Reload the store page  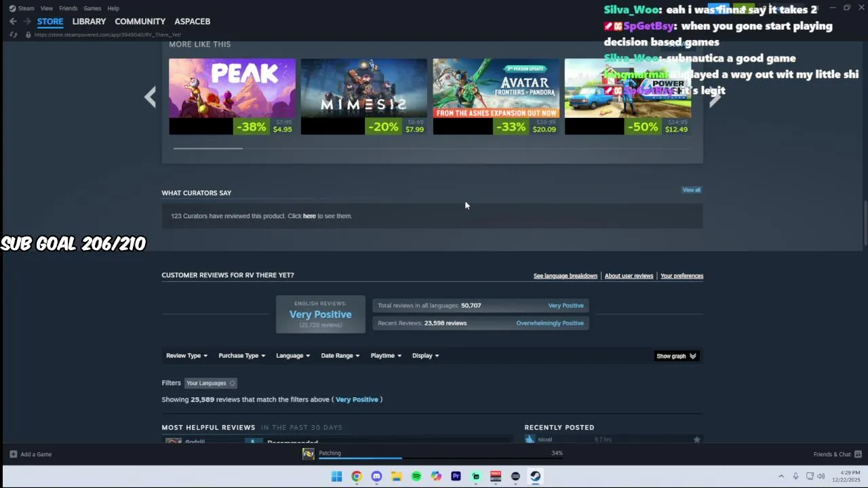[13, 35]
